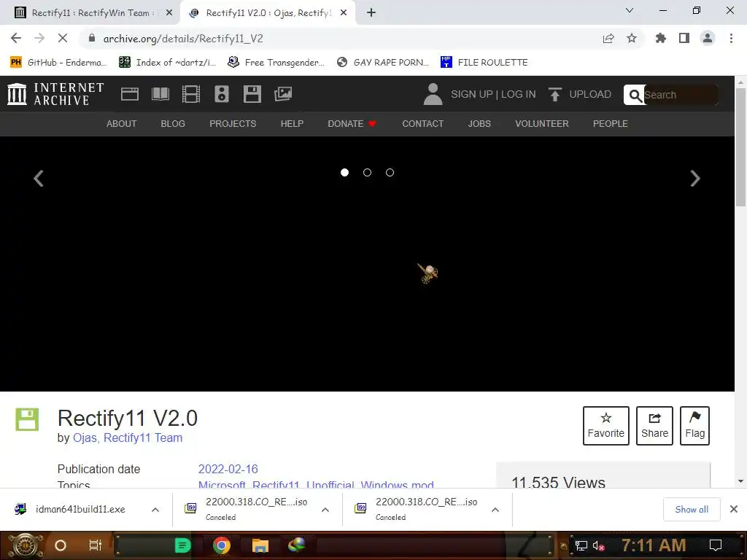Select the Rectify11 V2.0 tab
This screenshot has height=560, width=747.
click(268, 13)
